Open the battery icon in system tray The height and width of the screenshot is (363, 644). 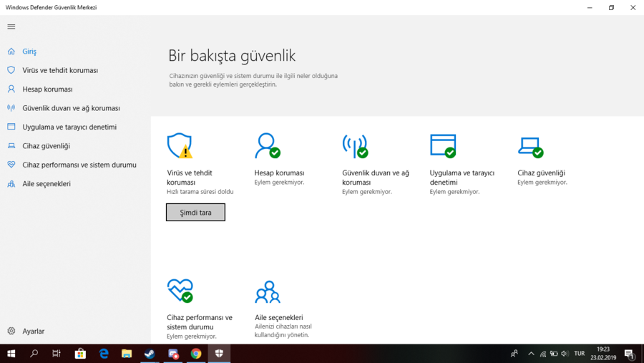(554, 354)
